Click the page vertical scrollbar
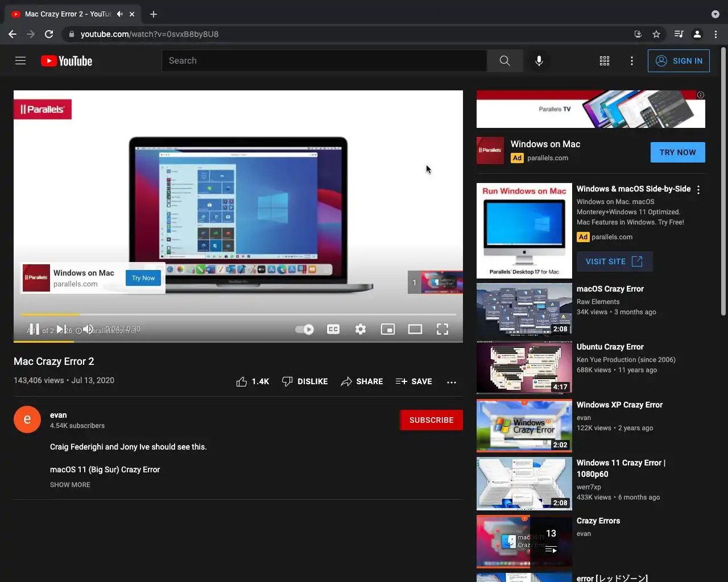 pyautogui.click(x=723, y=181)
